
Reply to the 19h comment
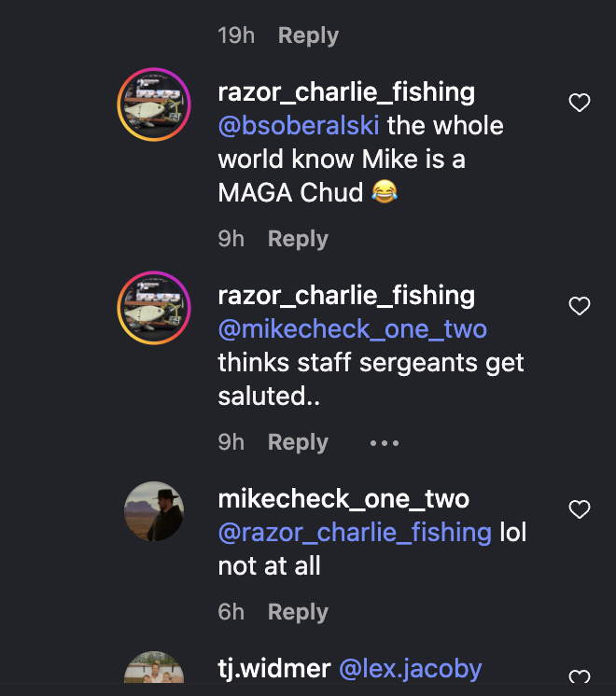[x=308, y=35]
